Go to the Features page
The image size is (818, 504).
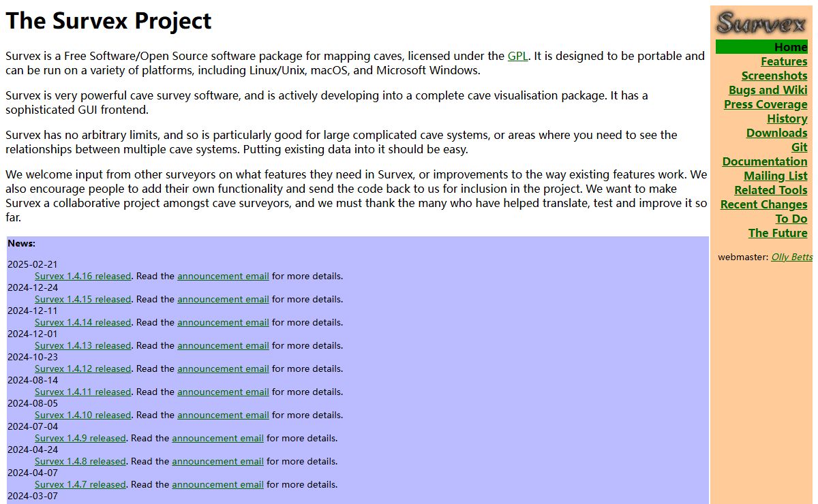(784, 61)
